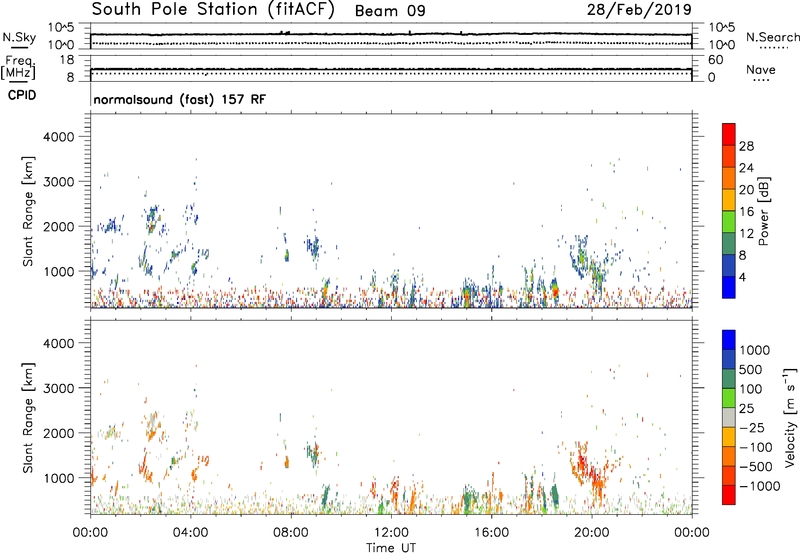Viewport: 800px width, 554px height.
Task: Click the 'Velocity [m s-1]' color bar label
Action: click(790, 417)
